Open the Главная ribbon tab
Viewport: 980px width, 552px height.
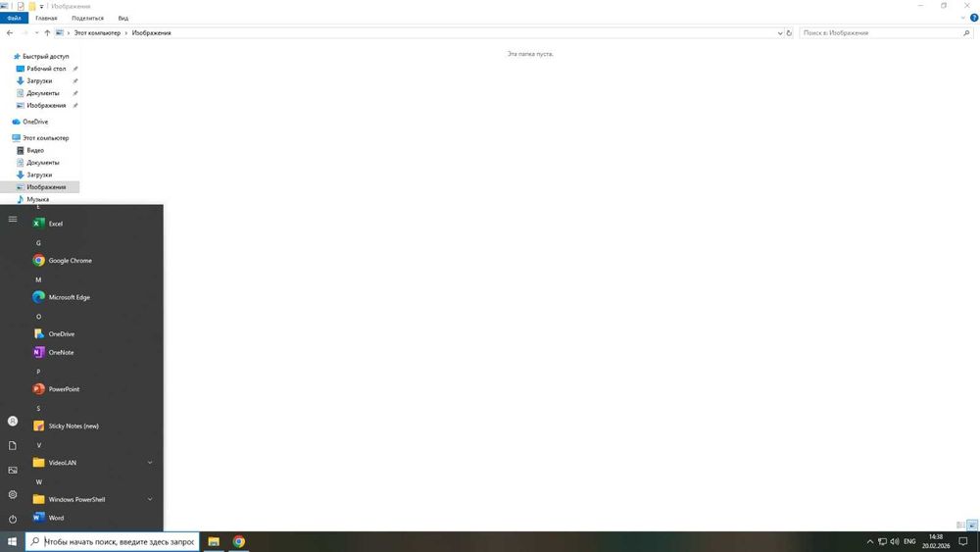[x=46, y=18]
